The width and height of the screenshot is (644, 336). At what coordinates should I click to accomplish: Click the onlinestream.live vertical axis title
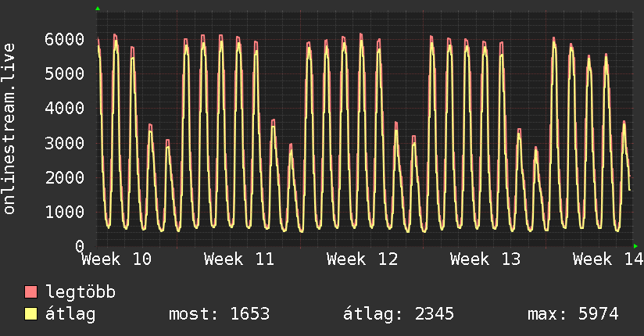(x=9, y=129)
